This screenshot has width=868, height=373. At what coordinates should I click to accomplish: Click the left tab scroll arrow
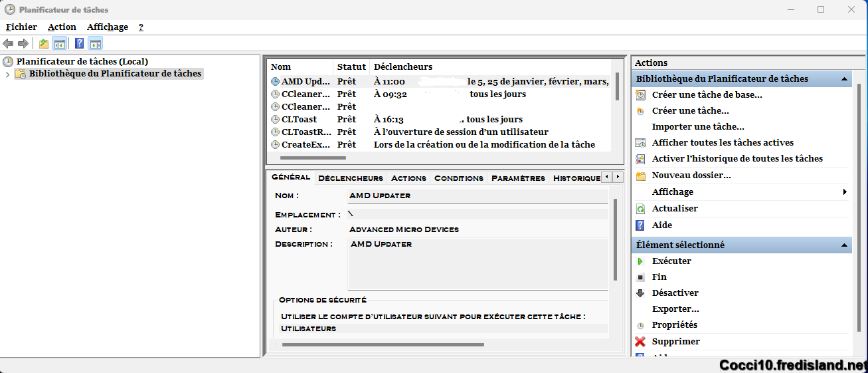(606, 177)
